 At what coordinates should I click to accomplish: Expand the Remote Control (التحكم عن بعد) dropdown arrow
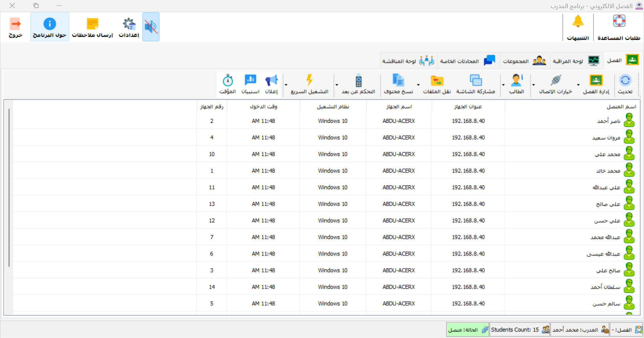coord(337,85)
